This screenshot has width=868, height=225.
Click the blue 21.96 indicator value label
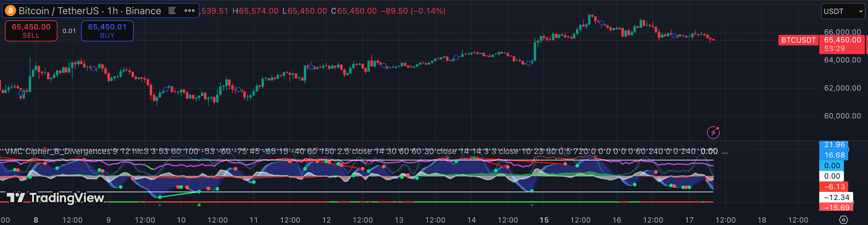tap(834, 145)
